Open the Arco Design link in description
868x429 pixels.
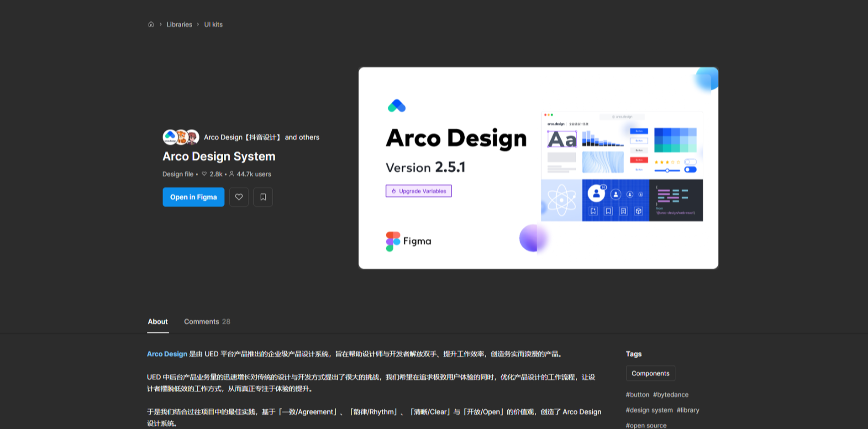click(167, 354)
